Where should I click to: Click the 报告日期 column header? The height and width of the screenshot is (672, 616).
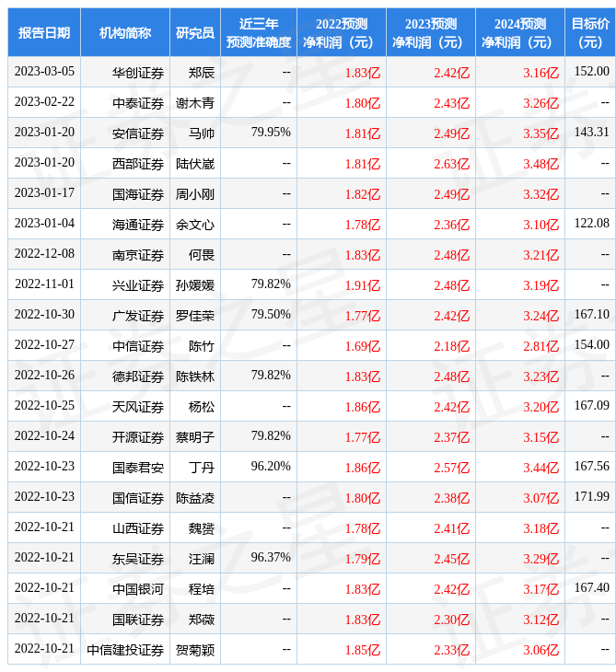(44, 32)
